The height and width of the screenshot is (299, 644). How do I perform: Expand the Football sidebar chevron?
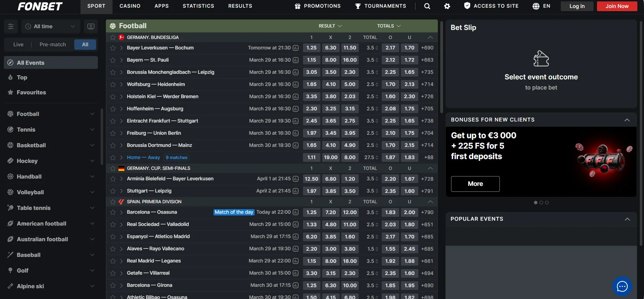(92, 114)
